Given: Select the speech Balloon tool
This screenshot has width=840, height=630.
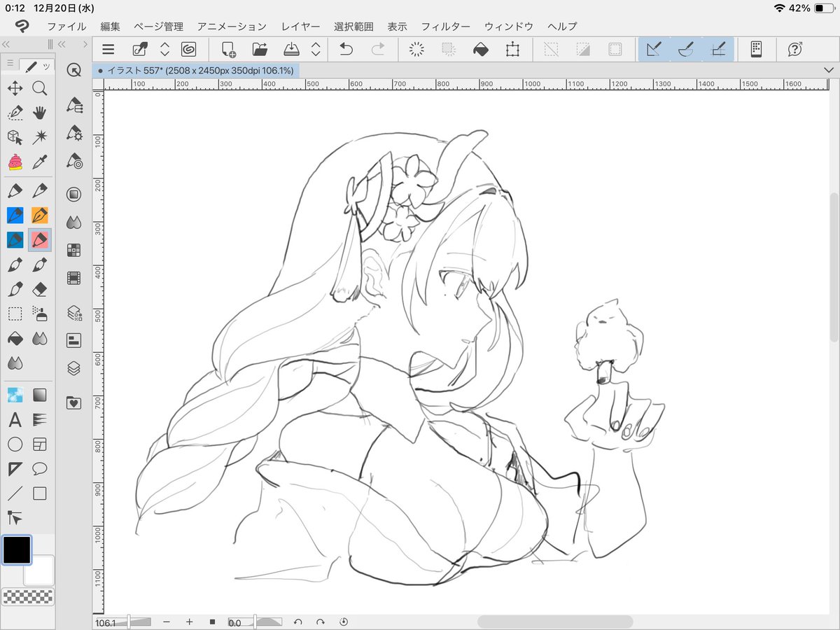Looking at the screenshot, I should [x=40, y=469].
